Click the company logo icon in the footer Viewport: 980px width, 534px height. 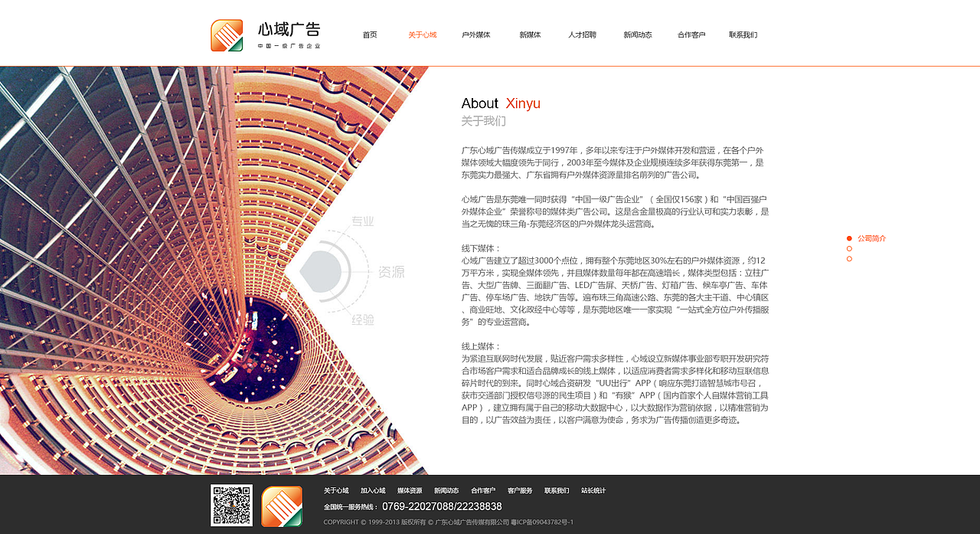tap(281, 507)
